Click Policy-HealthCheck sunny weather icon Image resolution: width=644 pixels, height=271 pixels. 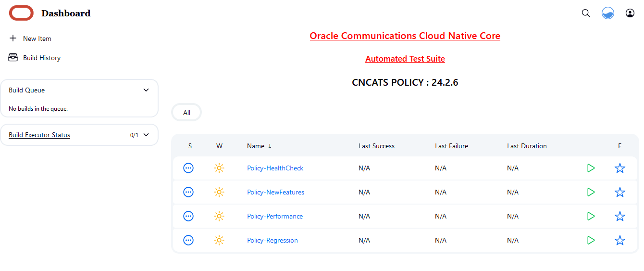(219, 168)
